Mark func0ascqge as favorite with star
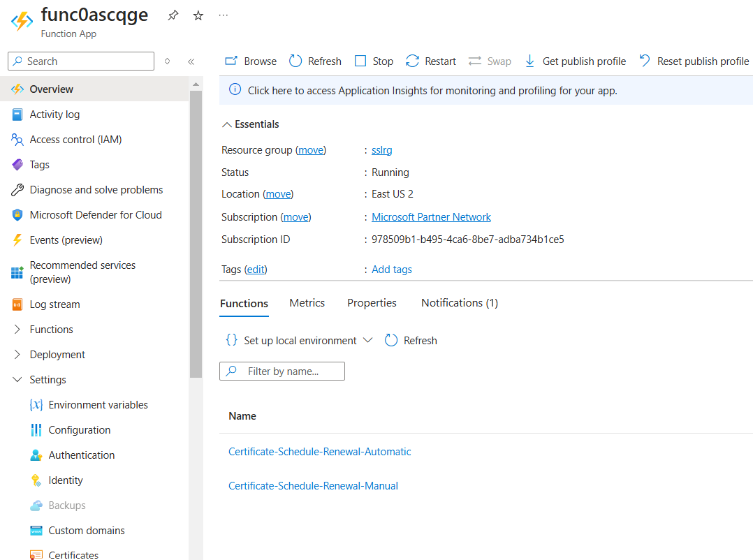The image size is (753, 560). point(198,16)
